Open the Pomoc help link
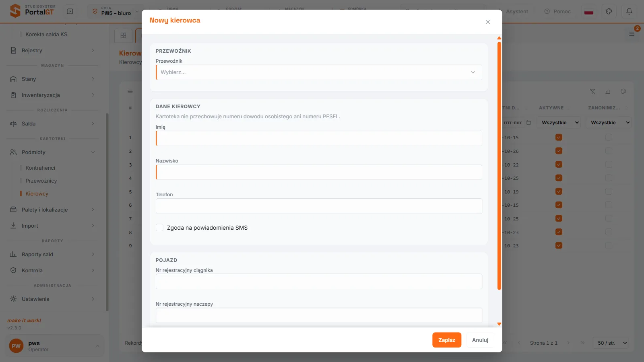 [x=557, y=11]
